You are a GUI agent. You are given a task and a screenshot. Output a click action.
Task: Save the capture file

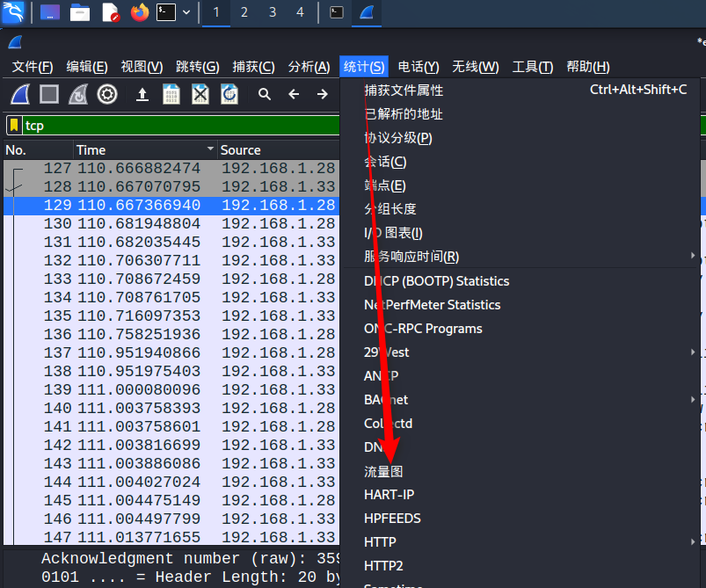pos(171,95)
